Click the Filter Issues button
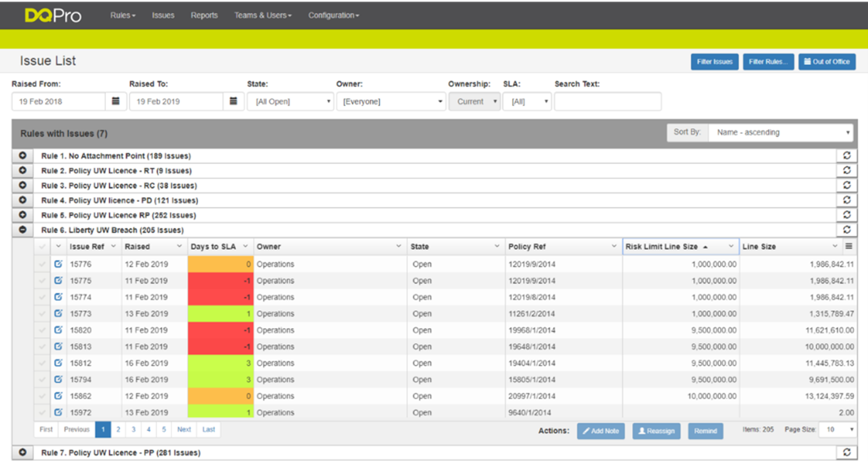This screenshot has width=868, height=461. click(715, 61)
